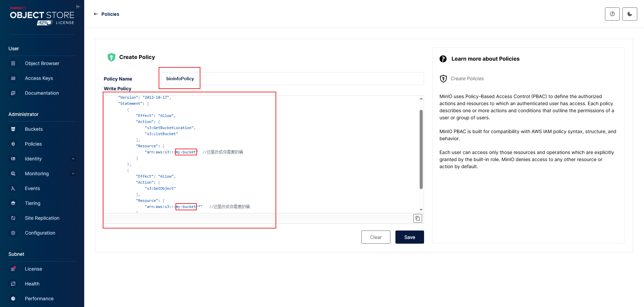Select the Access Keys sidebar icon
Viewport: 644px width, 307px height.
[x=13, y=78]
